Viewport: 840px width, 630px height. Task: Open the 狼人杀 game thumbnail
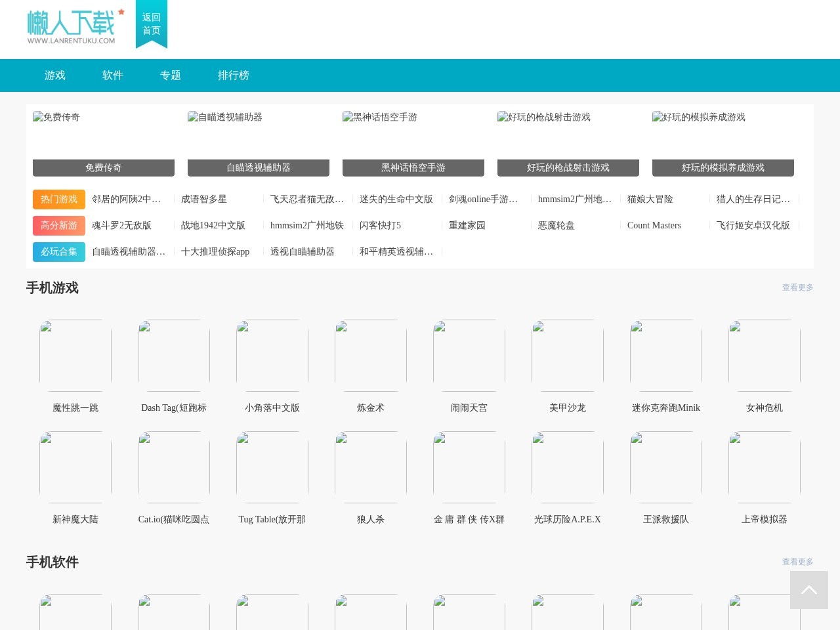pyautogui.click(x=370, y=467)
